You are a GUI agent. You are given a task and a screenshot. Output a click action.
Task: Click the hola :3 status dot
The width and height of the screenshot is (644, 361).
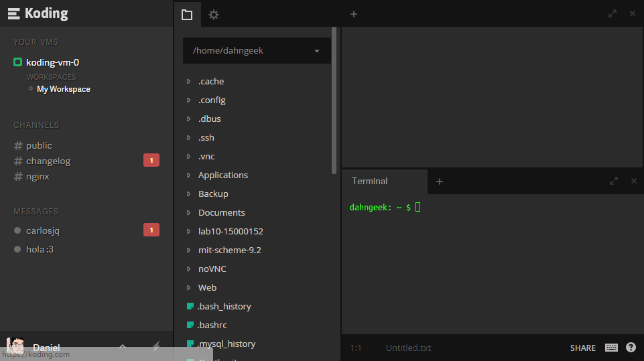click(x=17, y=249)
